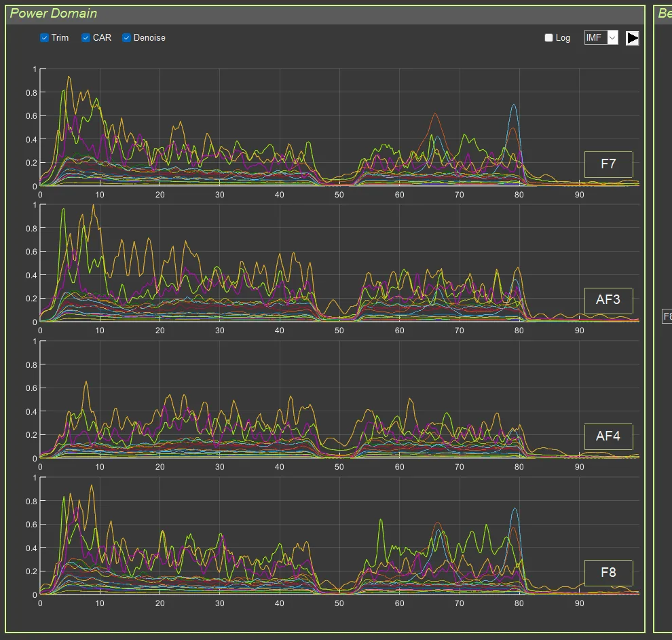Click the play arrow button
Screen dimensions: 672x640
tap(632, 38)
